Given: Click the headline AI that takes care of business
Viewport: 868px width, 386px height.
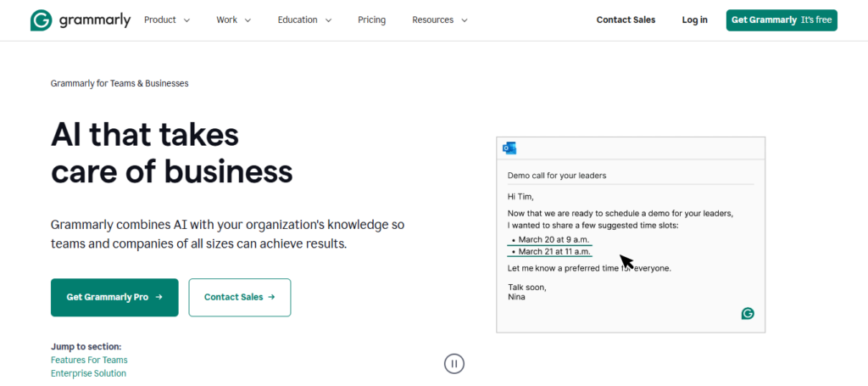Looking at the screenshot, I should 171,153.
